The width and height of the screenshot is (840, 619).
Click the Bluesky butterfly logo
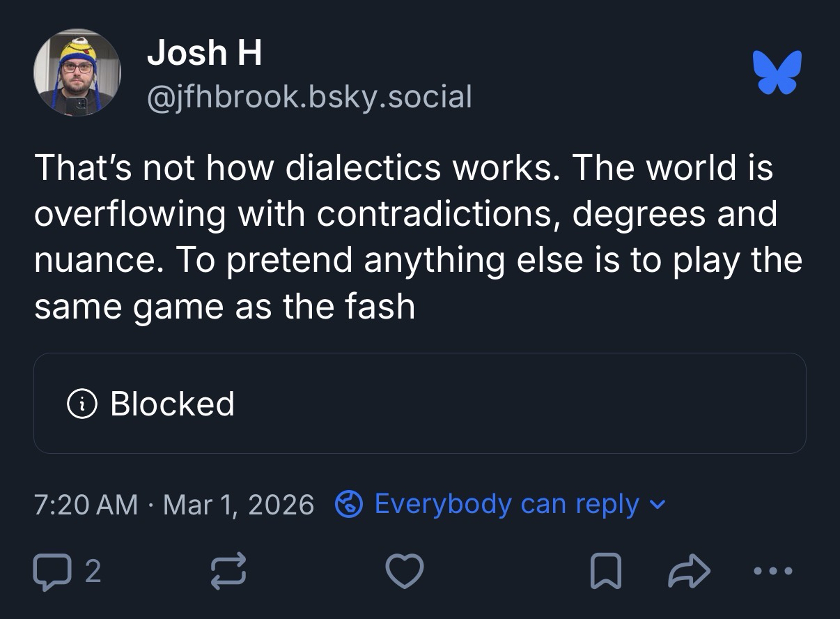tap(777, 72)
